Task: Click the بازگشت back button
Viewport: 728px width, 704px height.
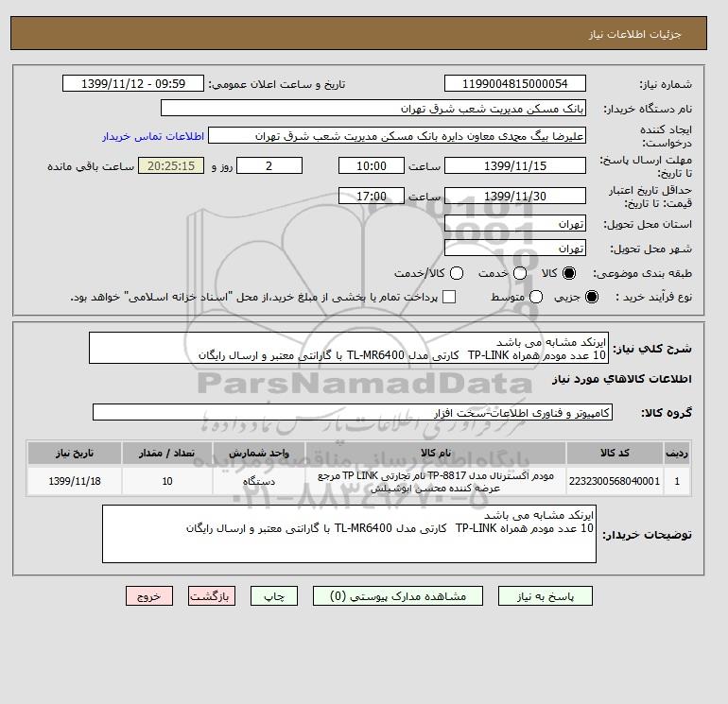Action: coord(212,596)
